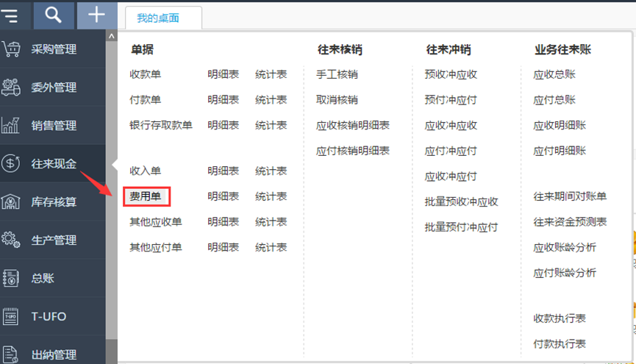Click the 采购管理 shopping cart icon
This screenshot has width=636, height=364.
[11, 49]
